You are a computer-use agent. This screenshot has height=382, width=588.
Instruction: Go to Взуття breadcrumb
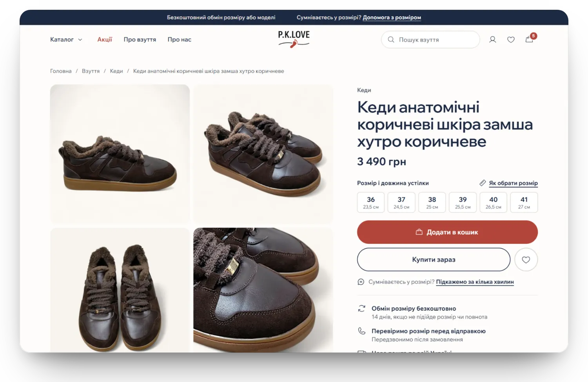pos(91,71)
